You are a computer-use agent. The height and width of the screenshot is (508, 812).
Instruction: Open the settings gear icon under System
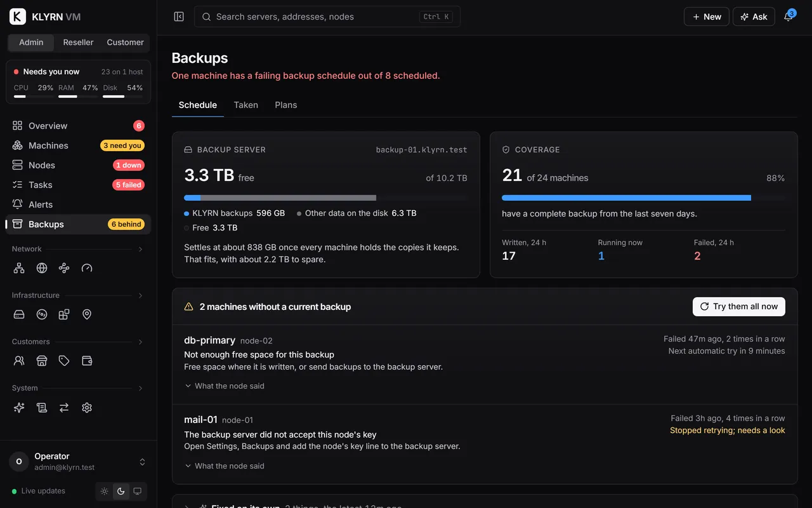[x=87, y=408]
